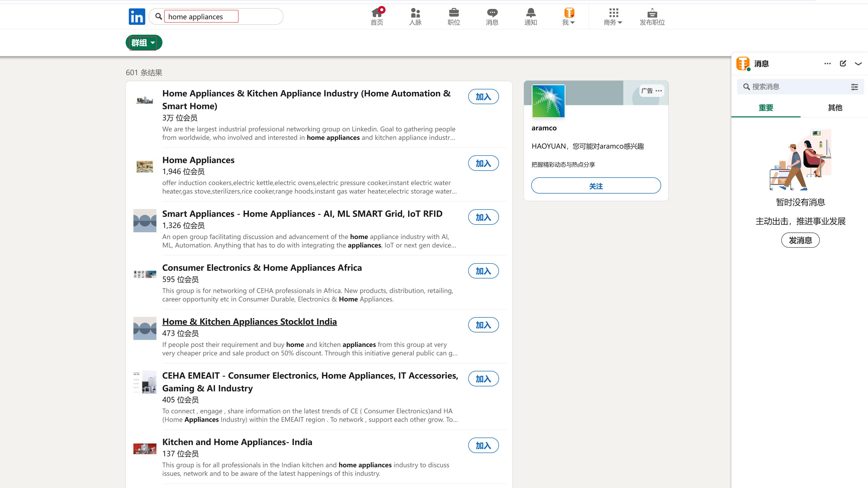Screen dimensions: 868x488
Task: Click the 1,946 位会员 member count
Action: (183, 171)
